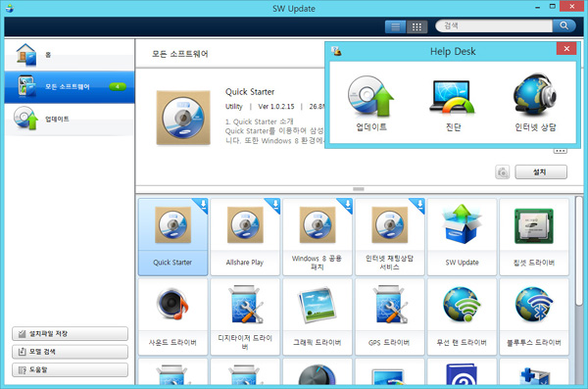Expand description with the ellipsis button
Viewport: 588px width, 389px height.
tap(561, 151)
